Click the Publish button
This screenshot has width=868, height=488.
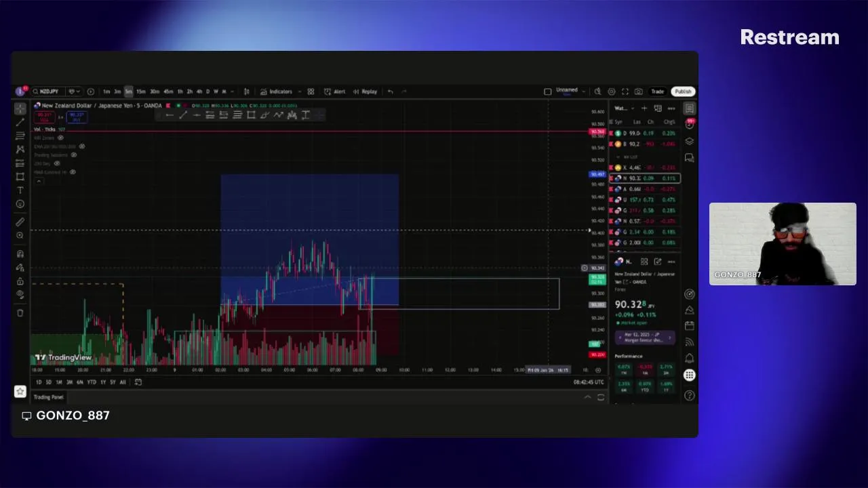[683, 91]
